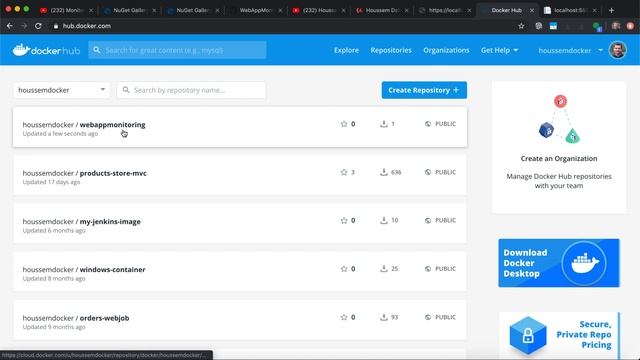The width and height of the screenshot is (640, 360).
Task: Focus the top Docker Hub search field
Action: click(178, 50)
